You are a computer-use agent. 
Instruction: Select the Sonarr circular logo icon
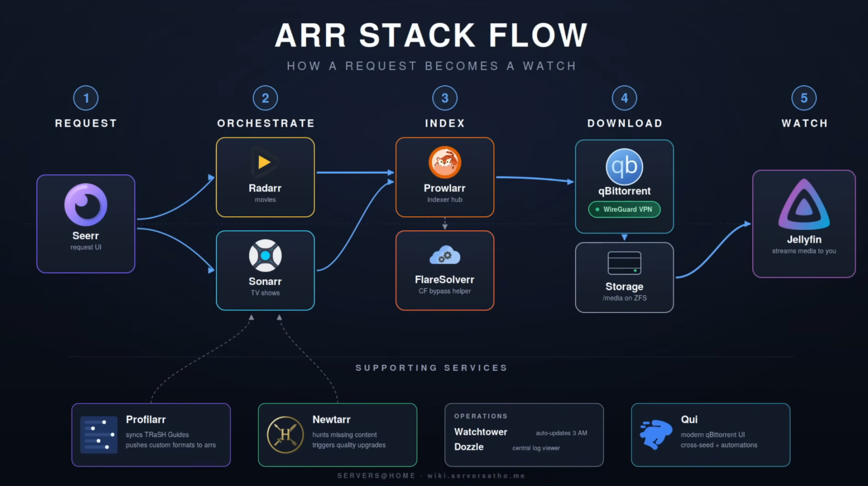[265, 255]
